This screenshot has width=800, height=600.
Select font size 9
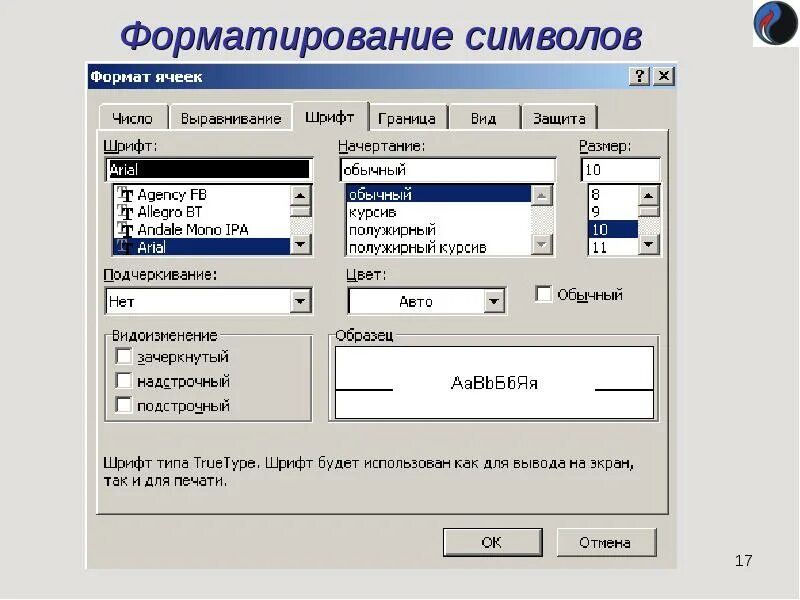click(613, 212)
